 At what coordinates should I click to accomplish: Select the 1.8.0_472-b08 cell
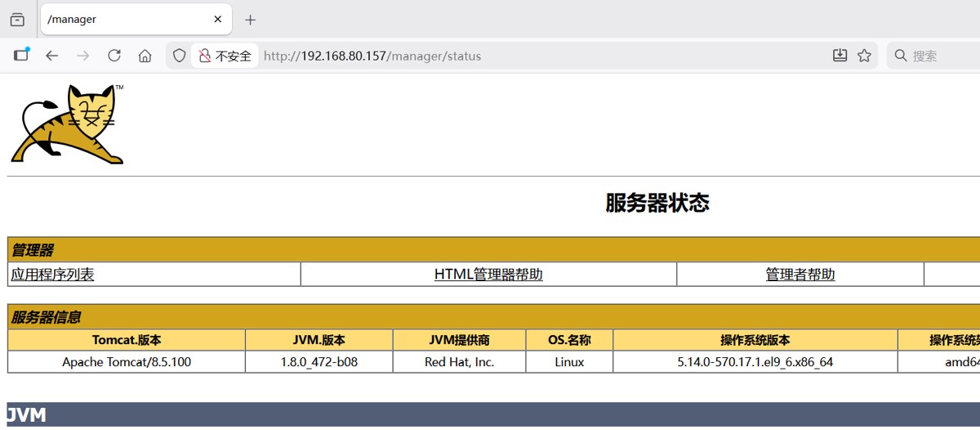pos(319,361)
